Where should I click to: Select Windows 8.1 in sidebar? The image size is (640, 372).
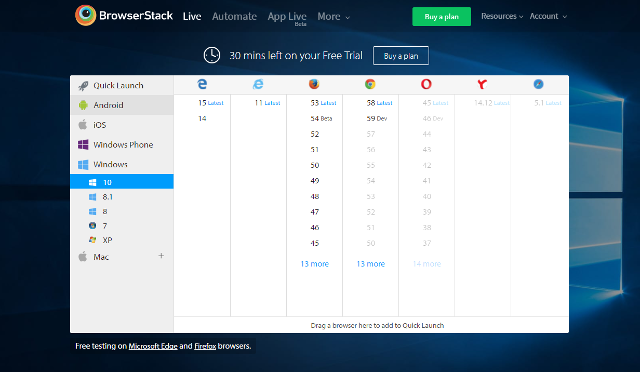[122, 197]
